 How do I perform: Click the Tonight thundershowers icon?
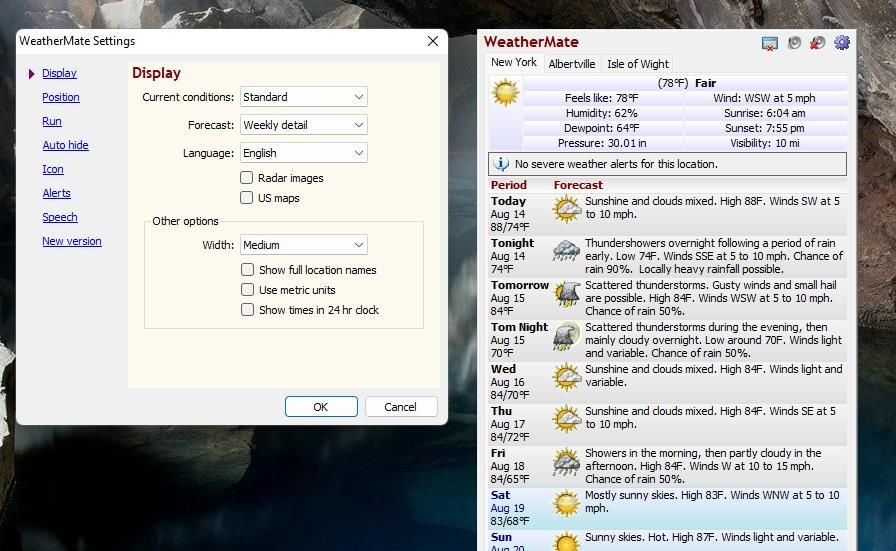[566, 251]
